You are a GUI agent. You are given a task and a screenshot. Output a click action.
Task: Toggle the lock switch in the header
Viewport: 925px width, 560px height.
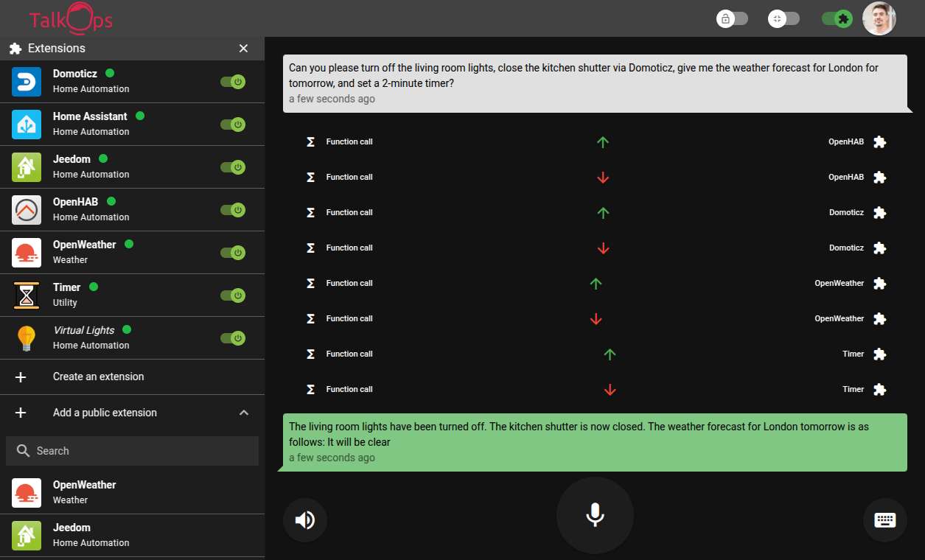732,18
